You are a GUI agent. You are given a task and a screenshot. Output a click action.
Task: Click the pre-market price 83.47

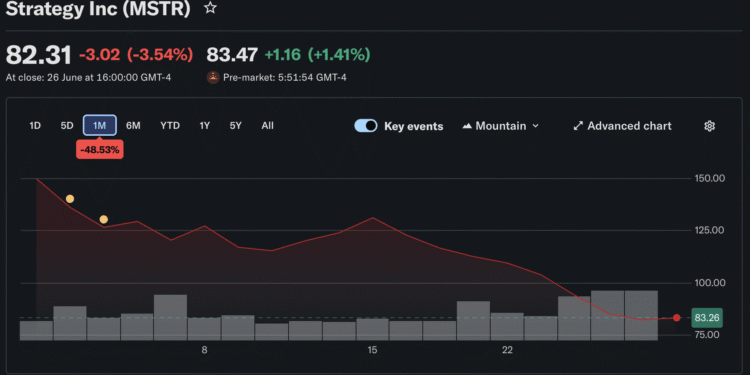pos(232,55)
